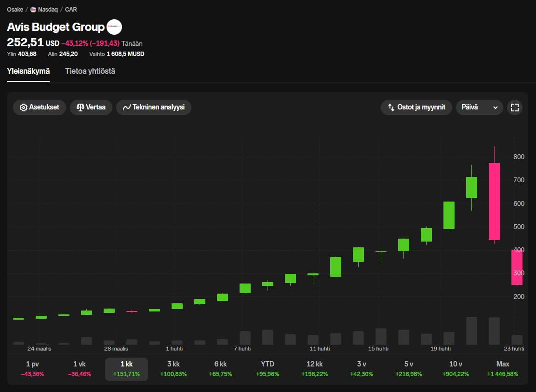The image size is (536, 392).
Task: Click the 19 huhti date label
Action: point(441,349)
